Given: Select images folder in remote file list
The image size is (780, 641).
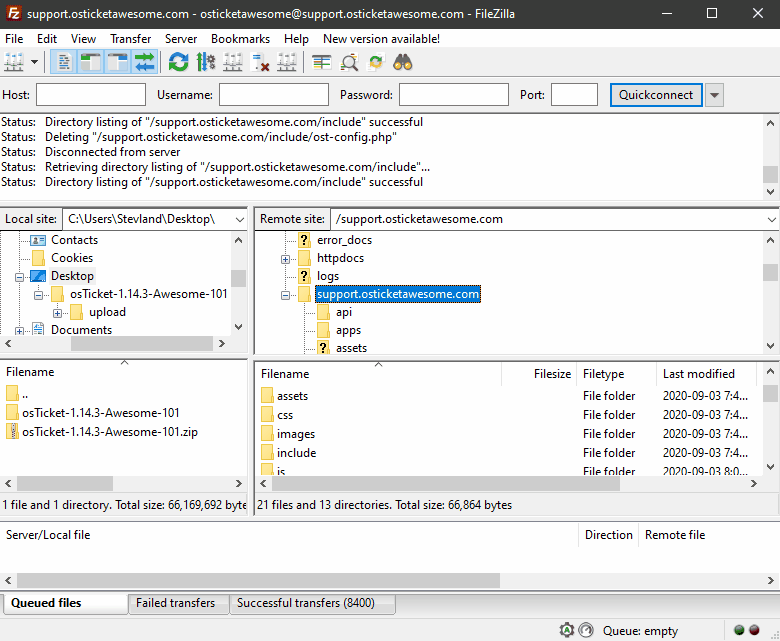Looking at the screenshot, I should point(295,434).
